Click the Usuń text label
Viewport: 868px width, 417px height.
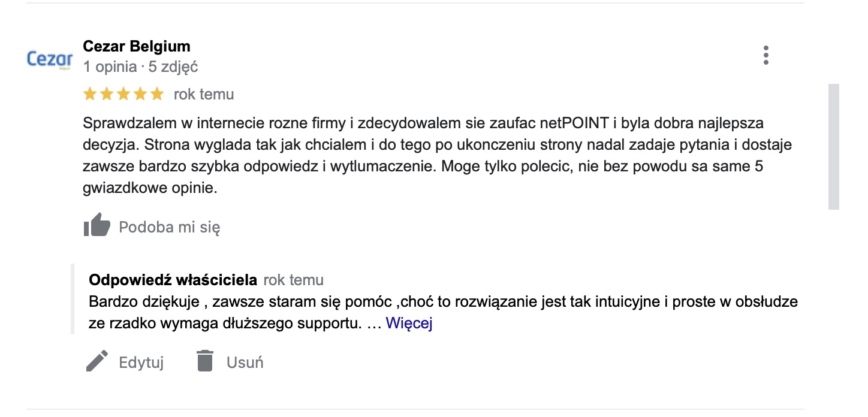point(245,362)
